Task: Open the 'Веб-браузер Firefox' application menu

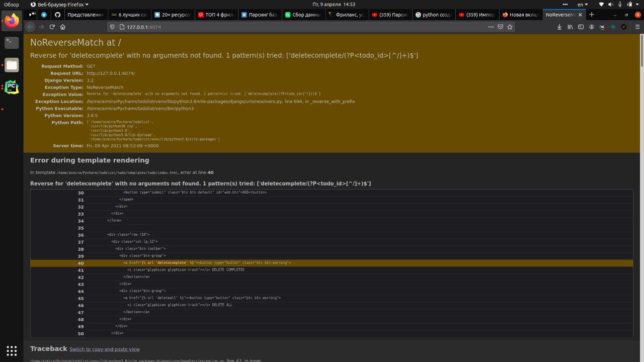Action: (x=59, y=4)
